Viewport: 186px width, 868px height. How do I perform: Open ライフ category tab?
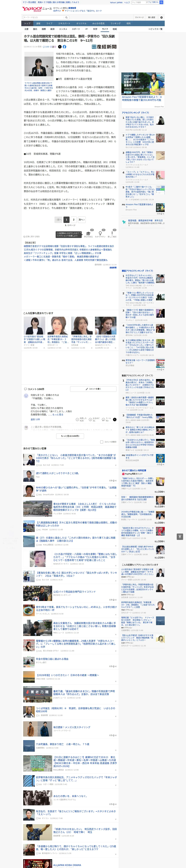(105, 29)
